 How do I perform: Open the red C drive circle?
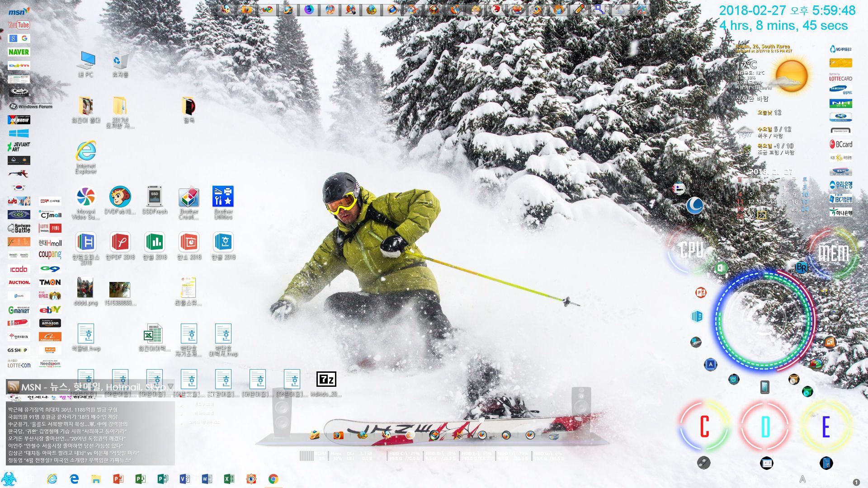[x=704, y=427]
